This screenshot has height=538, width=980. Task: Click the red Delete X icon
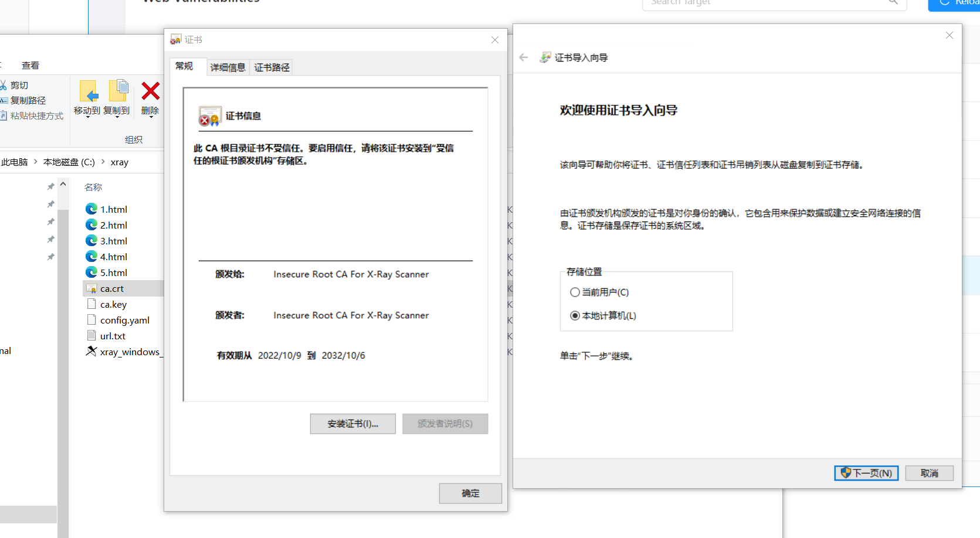150,91
